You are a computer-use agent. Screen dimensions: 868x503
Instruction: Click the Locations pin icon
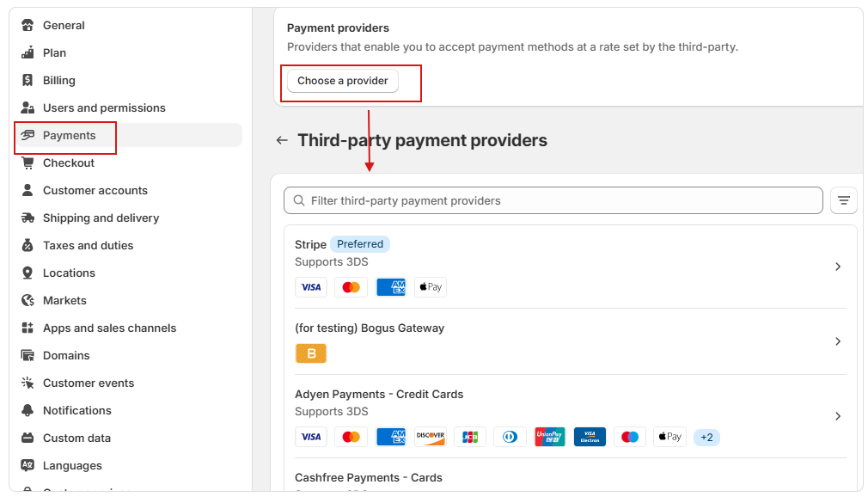pos(28,273)
